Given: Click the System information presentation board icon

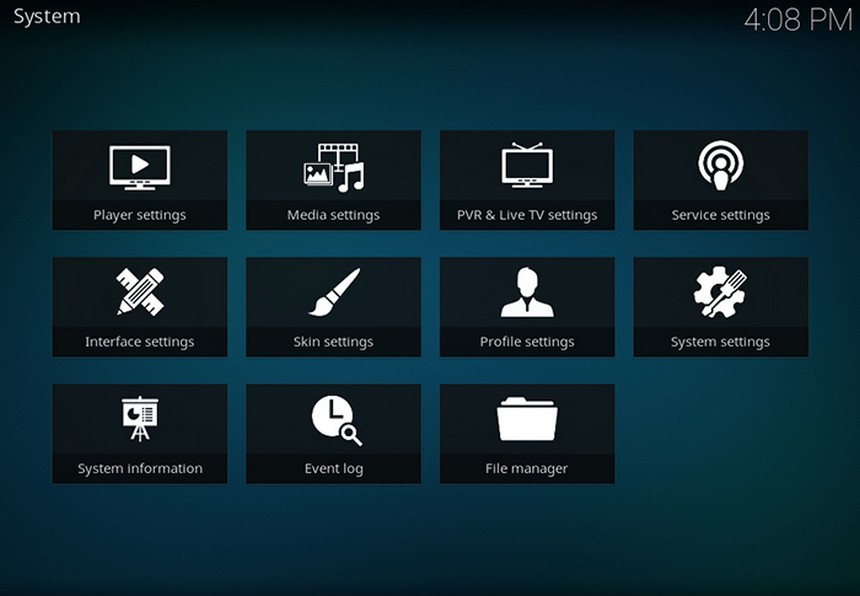Looking at the screenshot, I should pyautogui.click(x=140, y=418).
